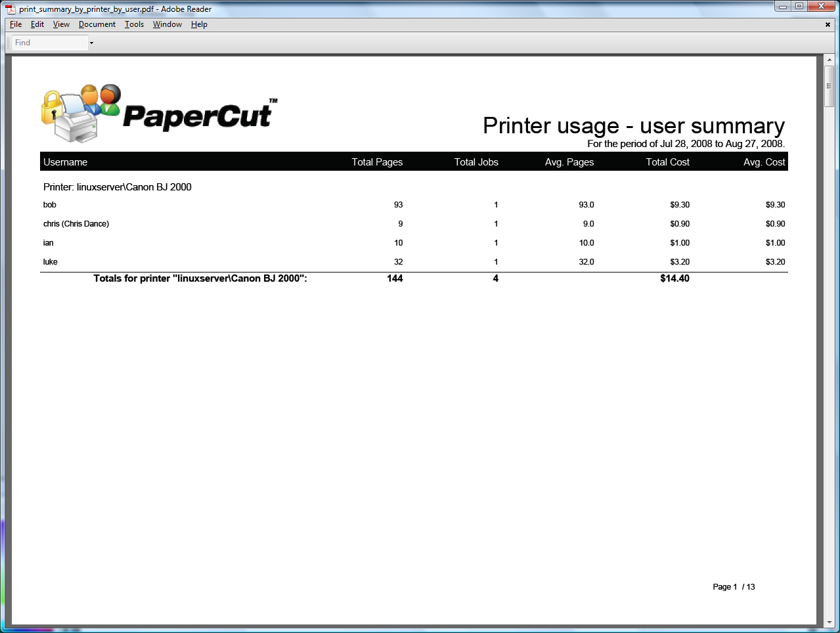Close the document with menu bar X

click(828, 24)
